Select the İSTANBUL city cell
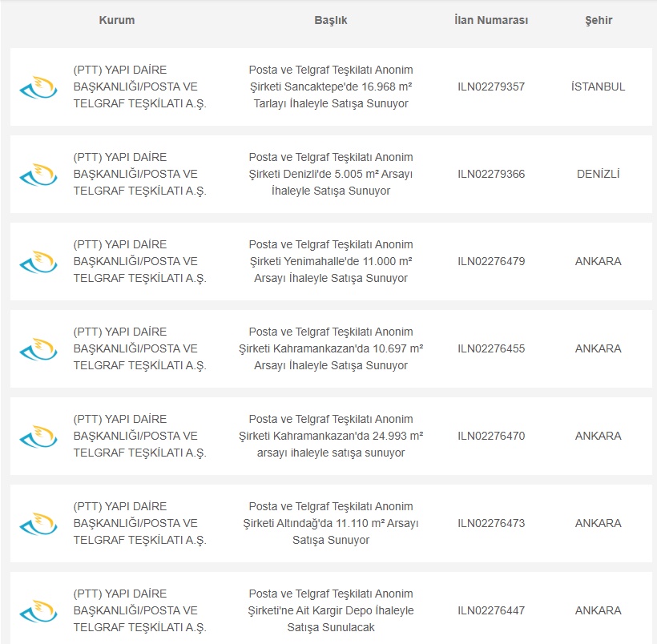 (599, 87)
